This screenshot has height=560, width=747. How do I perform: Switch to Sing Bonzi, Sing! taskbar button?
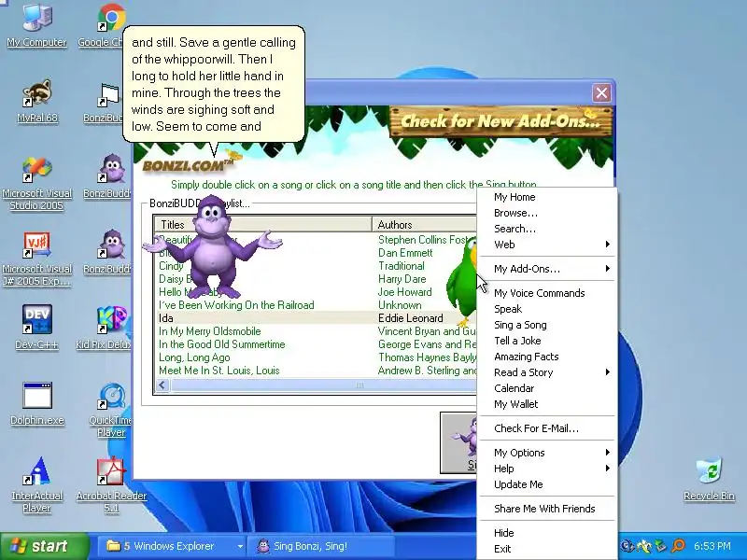pyautogui.click(x=322, y=546)
